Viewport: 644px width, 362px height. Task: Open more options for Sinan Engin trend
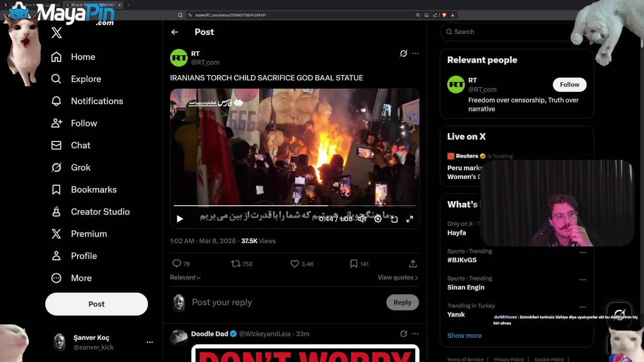[583, 280]
